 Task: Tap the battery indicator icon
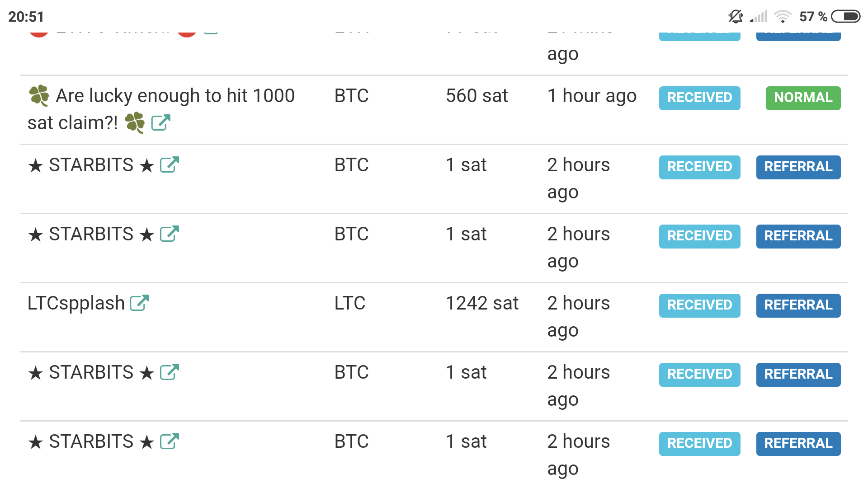(x=846, y=17)
